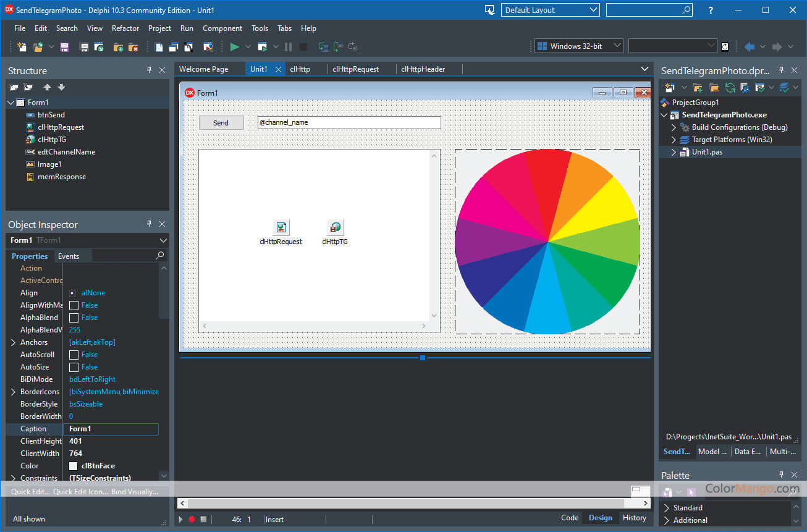Expand the Unit1.pas project node
807x532 pixels.
tap(674, 152)
